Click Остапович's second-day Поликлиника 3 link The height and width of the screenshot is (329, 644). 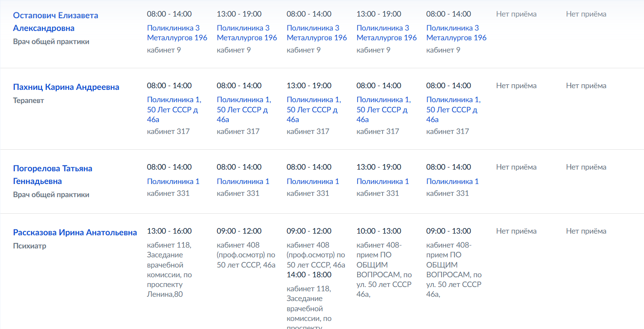(x=247, y=33)
